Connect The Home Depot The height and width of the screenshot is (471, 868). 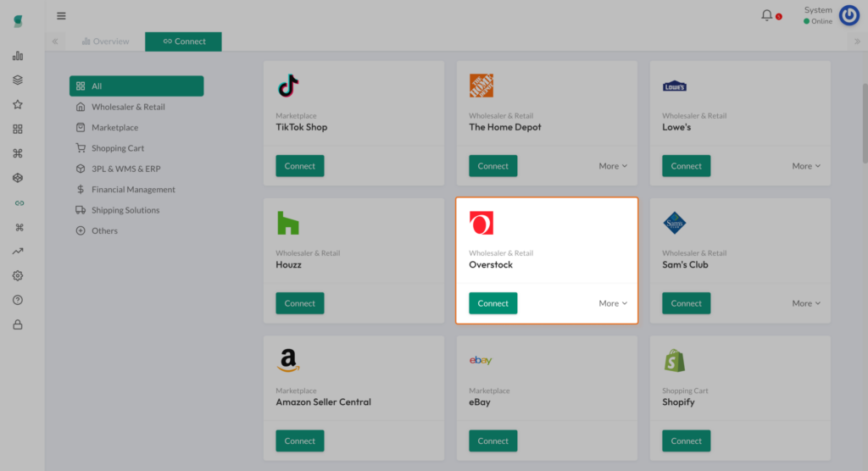tap(492, 166)
